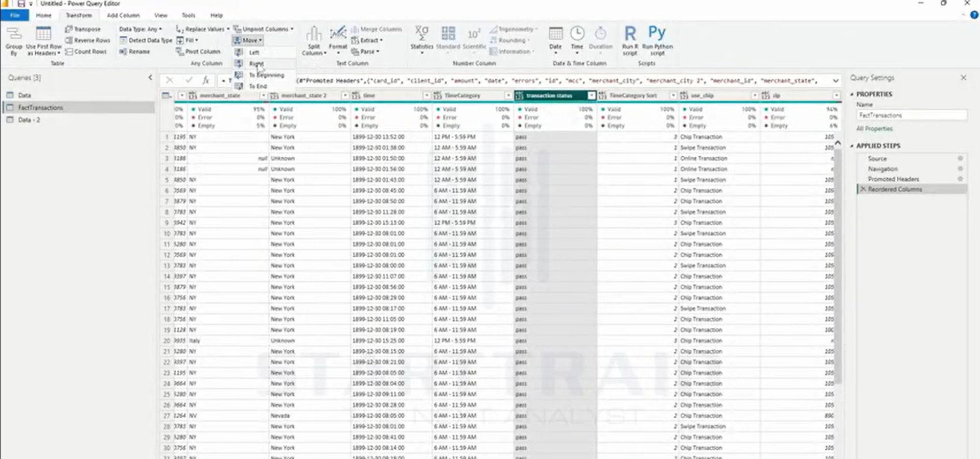
Task: Click the Save icon in title bar
Action: pyautogui.click(x=21, y=4)
